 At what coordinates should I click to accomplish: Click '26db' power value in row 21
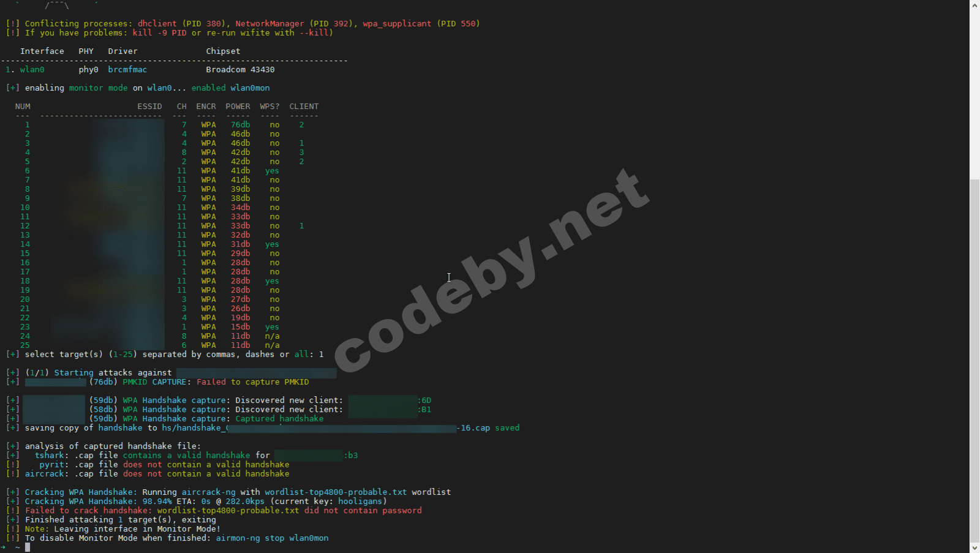click(240, 309)
